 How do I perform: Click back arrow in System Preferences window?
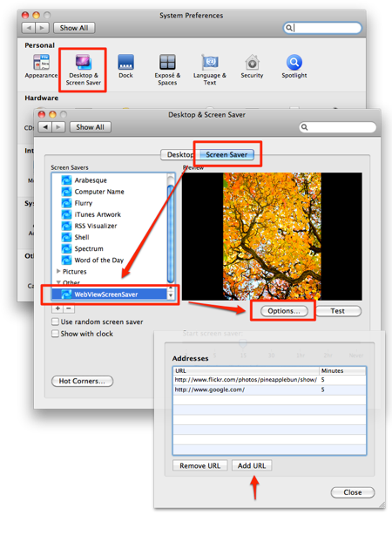click(x=29, y=28)
